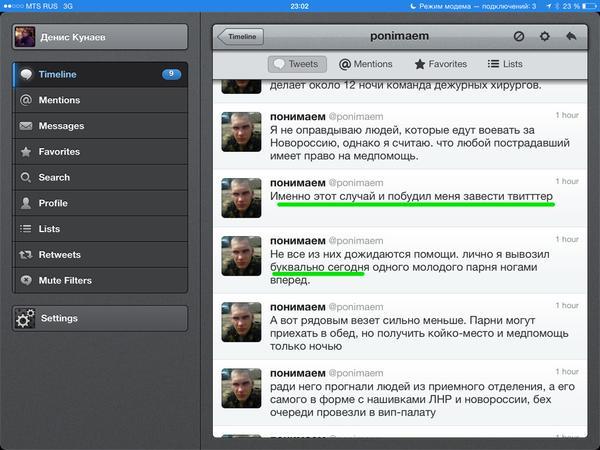Image resolution: width=600 pixels, height=450 pixels.
Task: Show the Lists tab of the profile
Action: [505, 64]
